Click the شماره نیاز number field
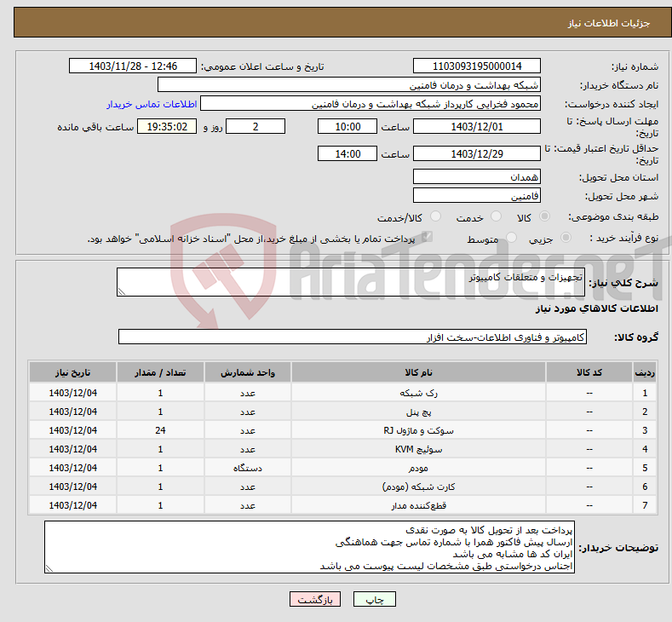 click(476, 66)
